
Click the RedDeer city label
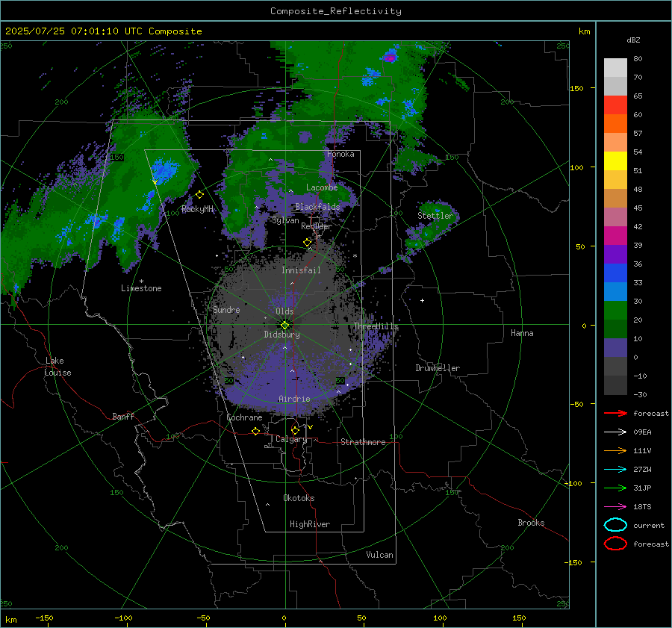pyautogui.click(x=317, y=226)
